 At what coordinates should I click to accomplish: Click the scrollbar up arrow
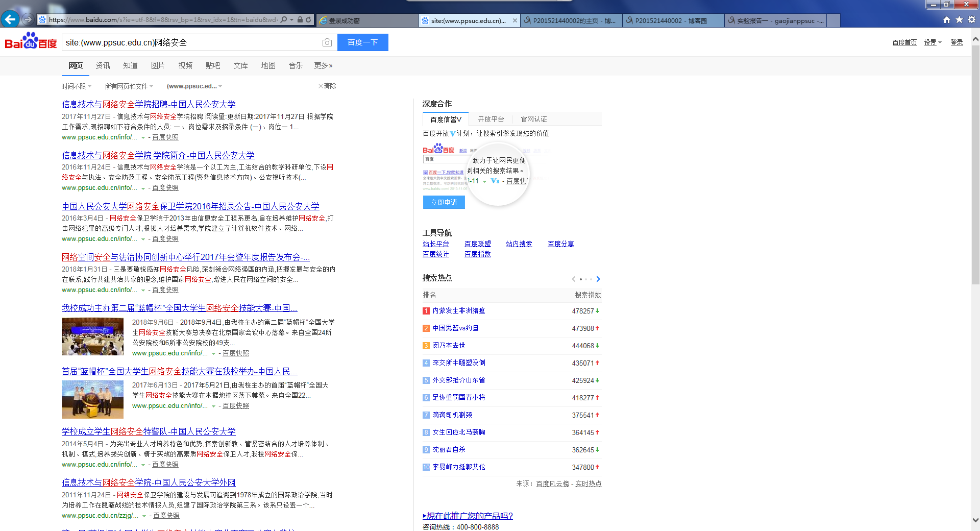(x=975, y=39)
